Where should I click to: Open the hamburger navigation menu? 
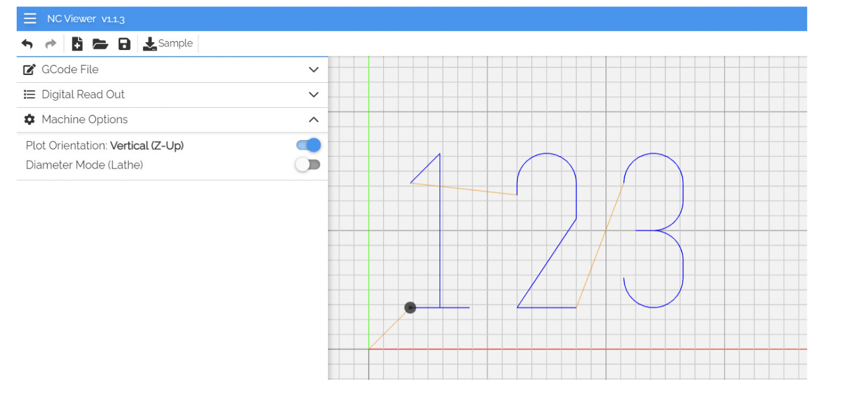30,18
